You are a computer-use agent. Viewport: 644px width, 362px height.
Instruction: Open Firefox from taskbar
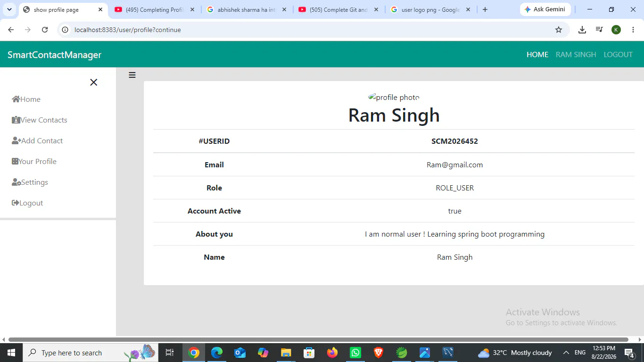coord(332,353)
